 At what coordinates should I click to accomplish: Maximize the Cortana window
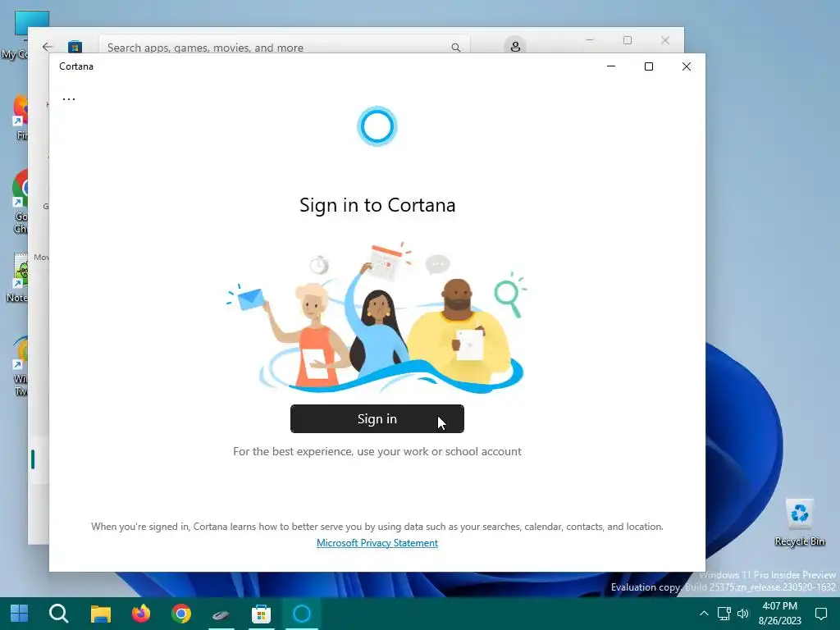[x=649, y=66]
